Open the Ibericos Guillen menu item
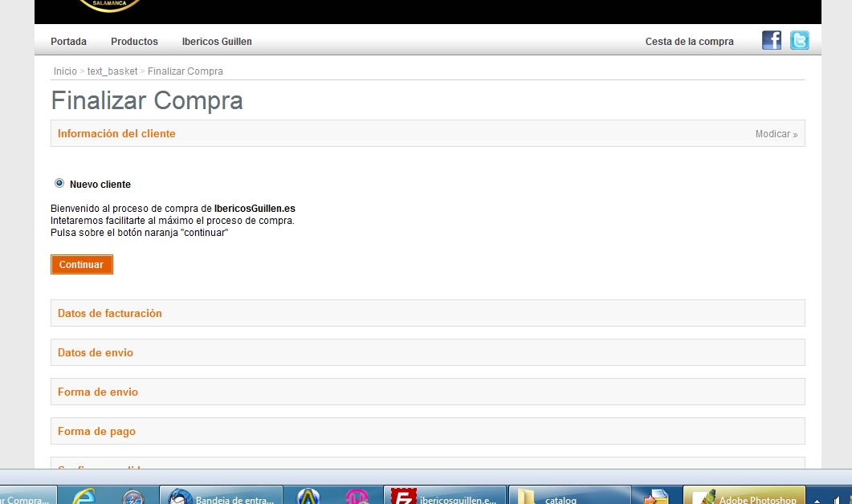 coord(217,41)
